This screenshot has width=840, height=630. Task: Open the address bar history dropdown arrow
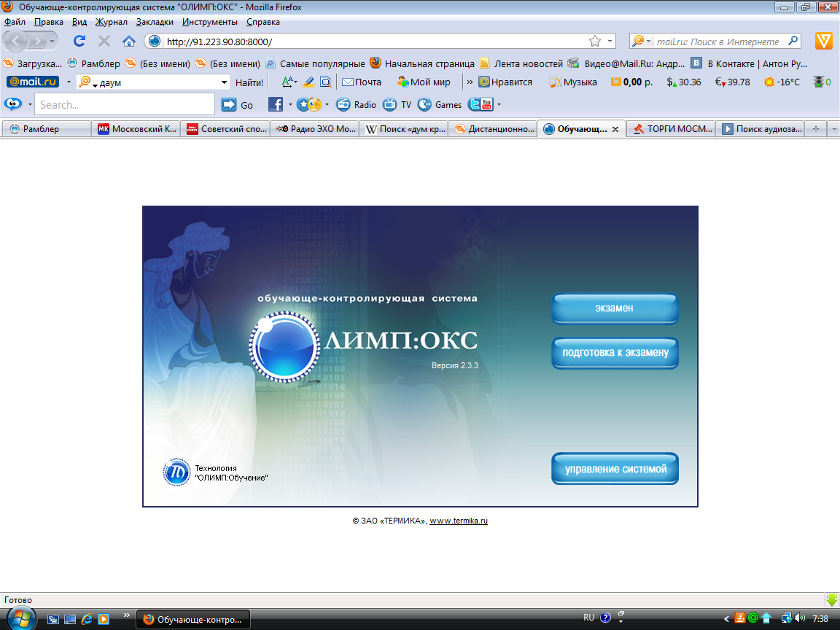tap(610, 42)
